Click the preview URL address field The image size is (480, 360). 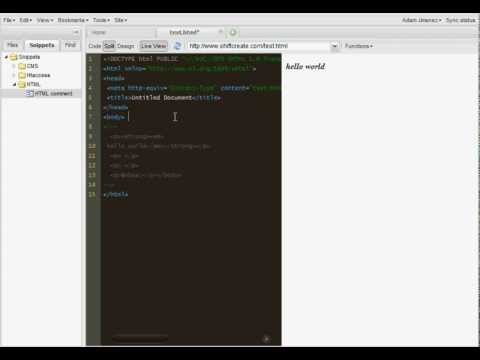[x=258, y=46]
